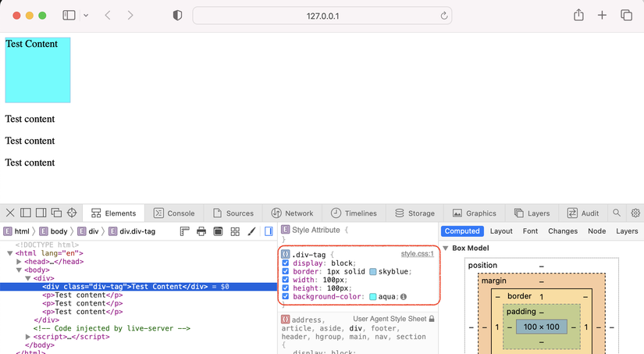Toggle rulers icon in DOM toolbar
This screenshot has height=354, width=644.
[x=184, y=231]
